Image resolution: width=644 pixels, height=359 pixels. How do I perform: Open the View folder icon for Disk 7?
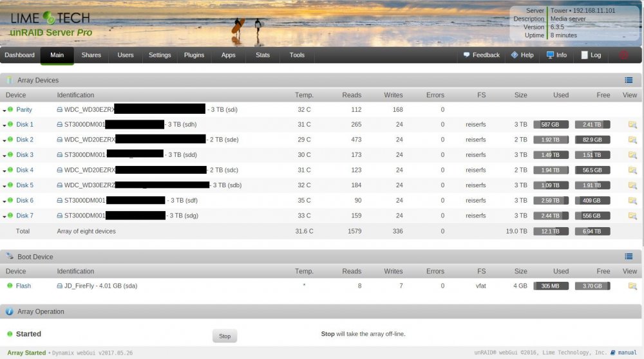pos(632,216)
